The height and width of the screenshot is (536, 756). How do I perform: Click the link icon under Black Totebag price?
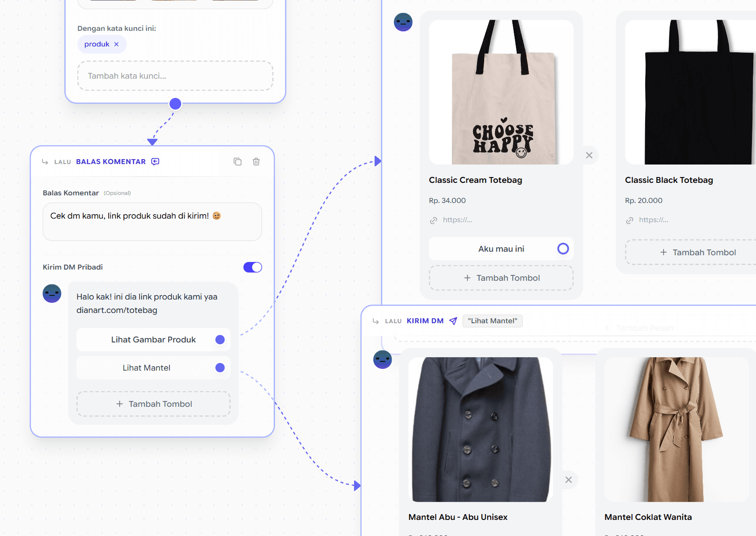(629, 220)
